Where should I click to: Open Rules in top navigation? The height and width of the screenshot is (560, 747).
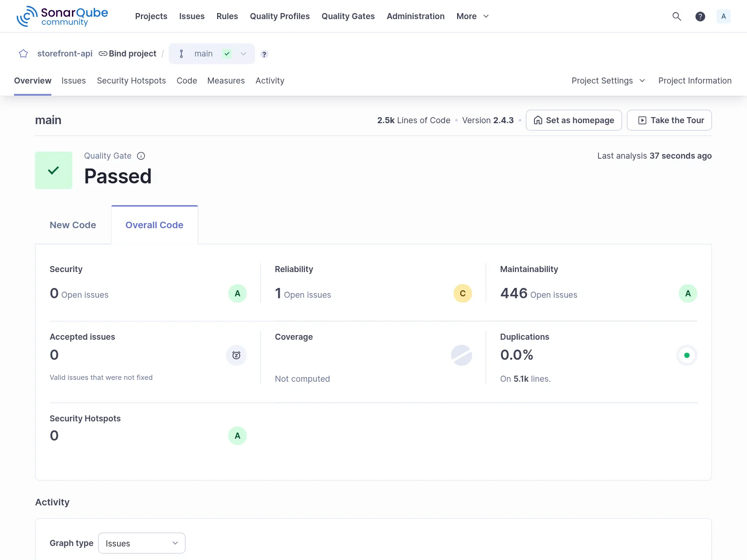[227, 16]
